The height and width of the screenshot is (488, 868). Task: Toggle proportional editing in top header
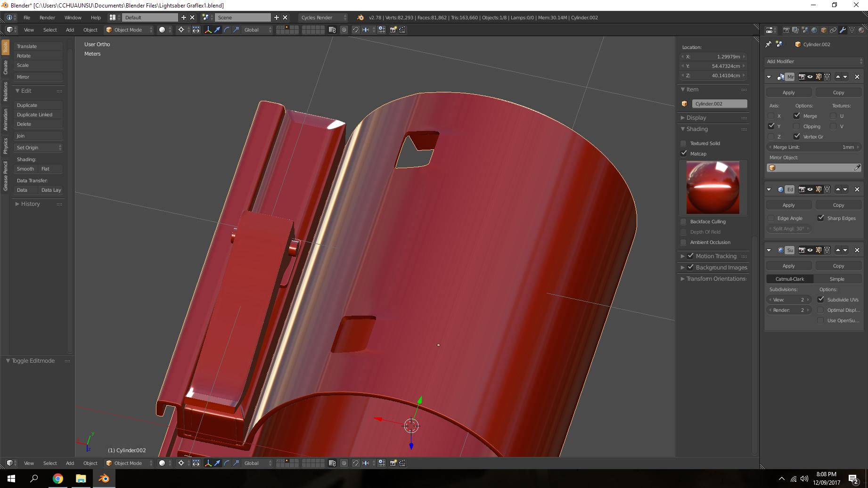pos(344,30)
